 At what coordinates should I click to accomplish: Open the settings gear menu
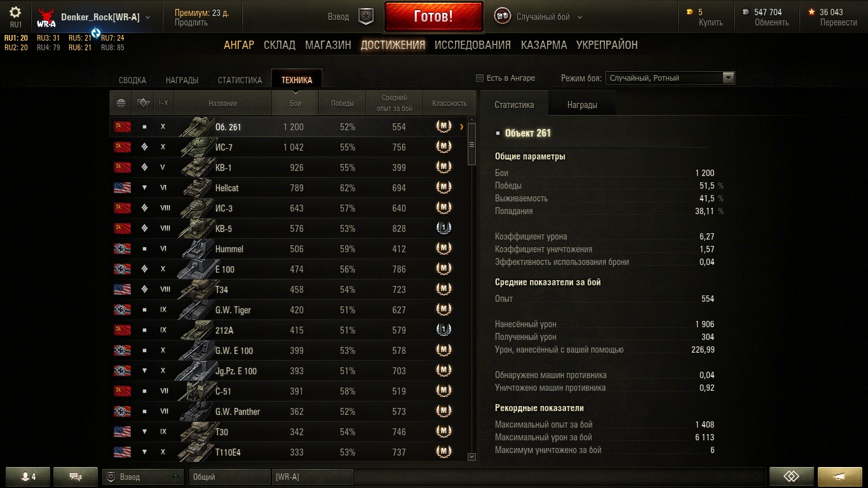pos(15,12)
